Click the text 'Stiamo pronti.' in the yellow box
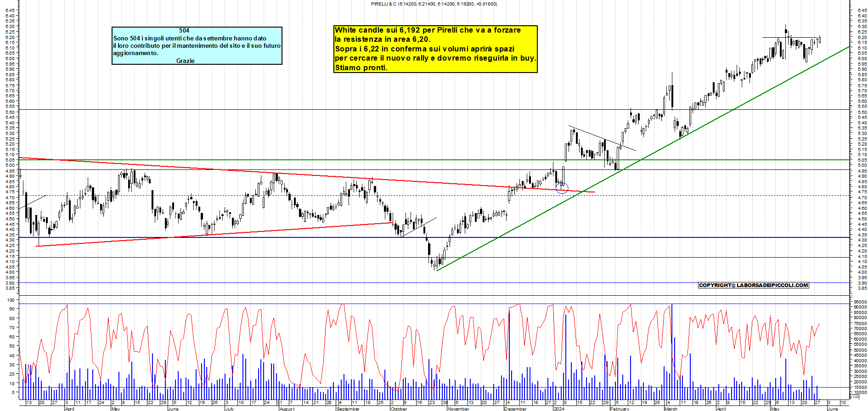 361,68
